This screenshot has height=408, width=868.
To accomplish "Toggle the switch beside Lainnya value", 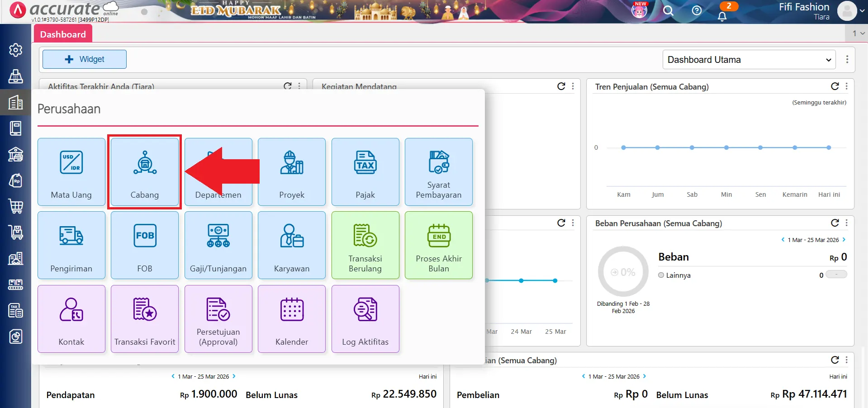I will click(x=836, y=275).
